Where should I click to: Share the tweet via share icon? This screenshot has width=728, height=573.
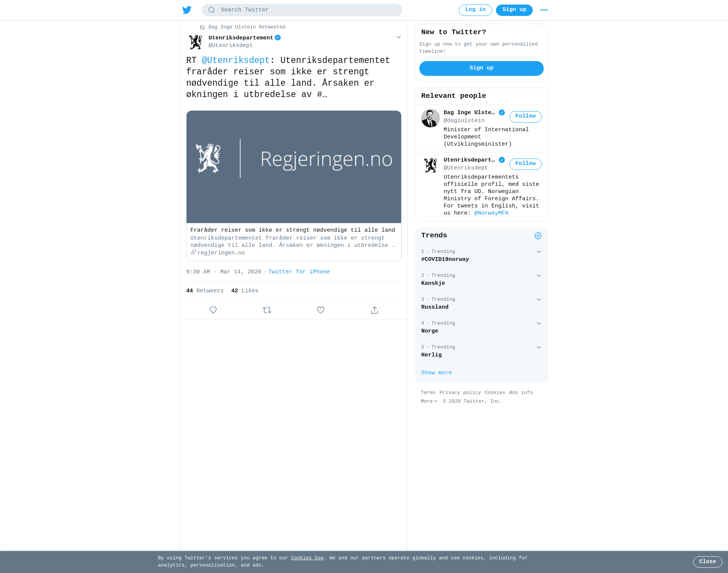point(375,310)
